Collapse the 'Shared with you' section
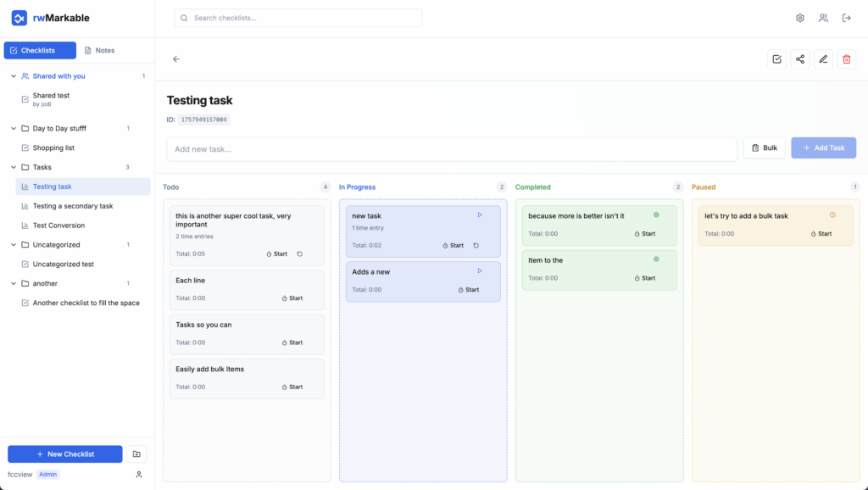868x490 pixels. pos(14,76)
